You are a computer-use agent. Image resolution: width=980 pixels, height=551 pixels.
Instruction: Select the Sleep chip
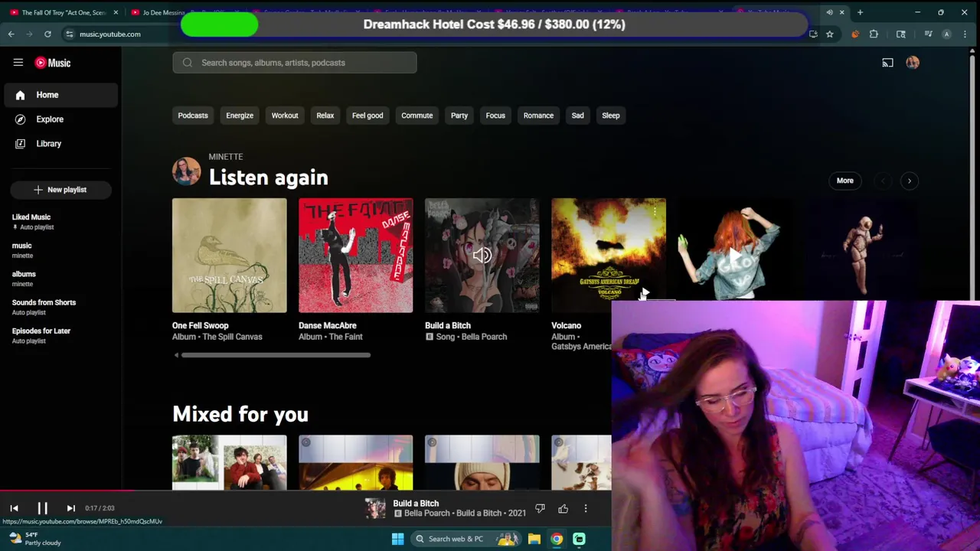[611, 116]
